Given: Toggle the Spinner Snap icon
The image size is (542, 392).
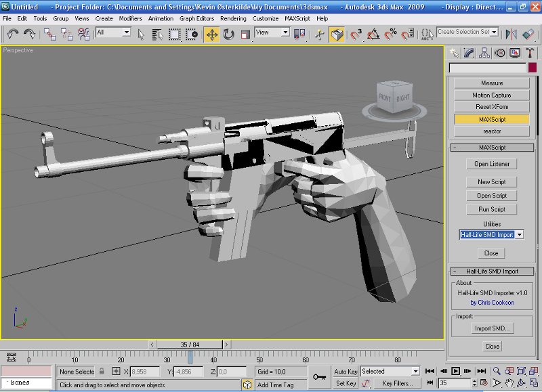Looking at the screenshot, I should click(x=408, y=35).
